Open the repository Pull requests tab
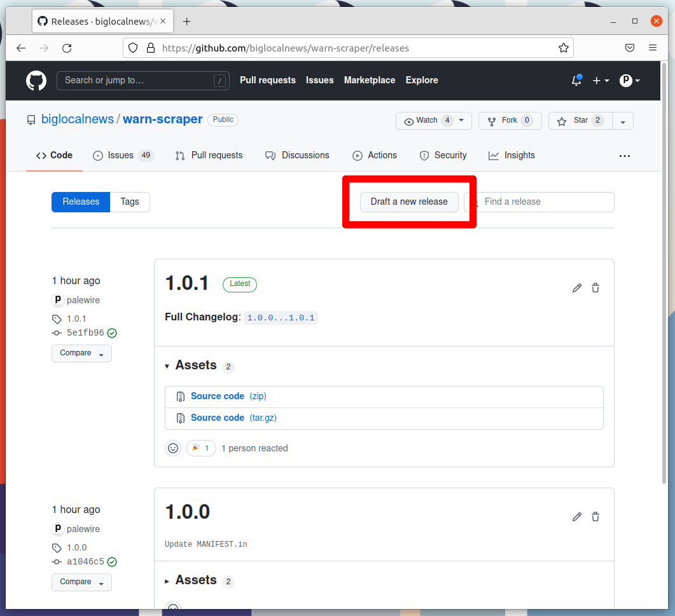The height and width of the screenshot is (616, 675). point(209,155)
